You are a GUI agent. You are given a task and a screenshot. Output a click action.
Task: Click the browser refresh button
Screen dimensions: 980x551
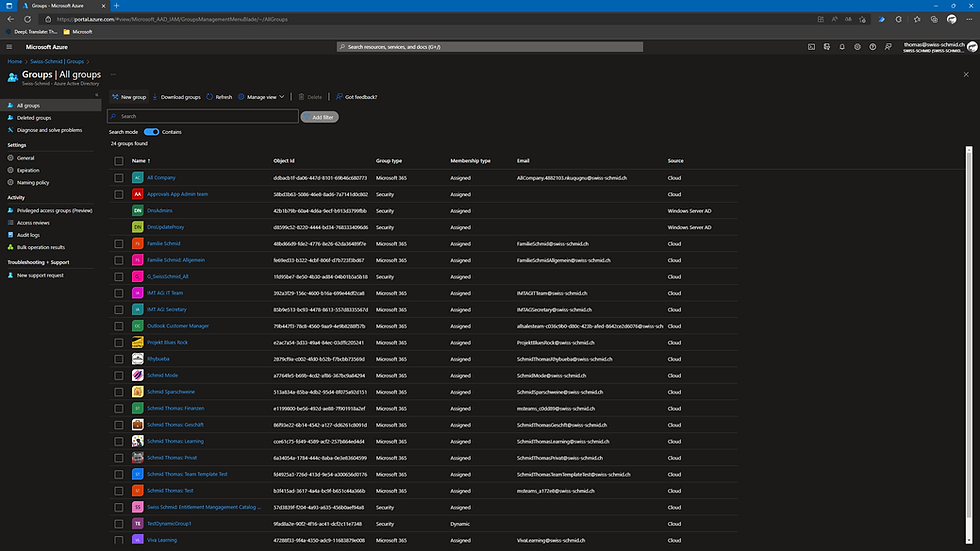pos(28,19)
